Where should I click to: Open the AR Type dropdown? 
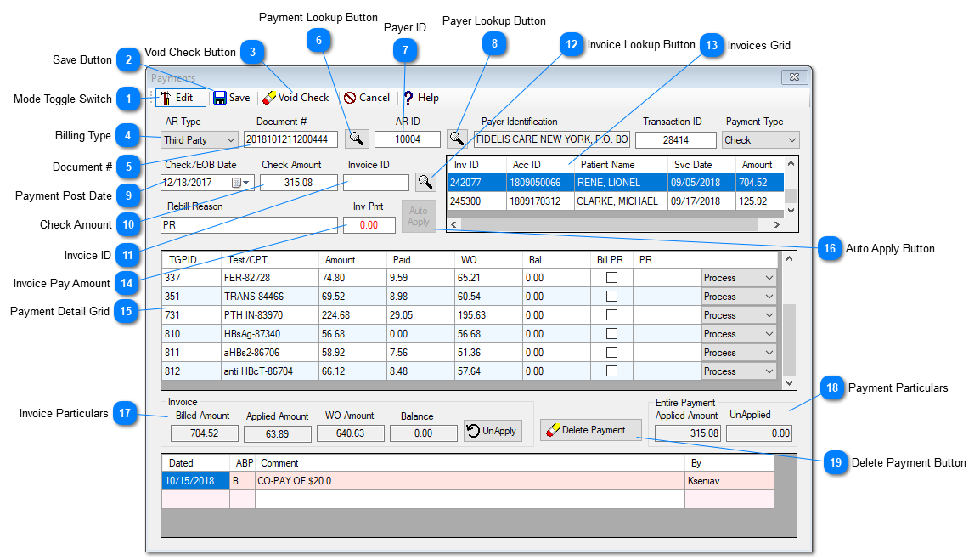229,139
